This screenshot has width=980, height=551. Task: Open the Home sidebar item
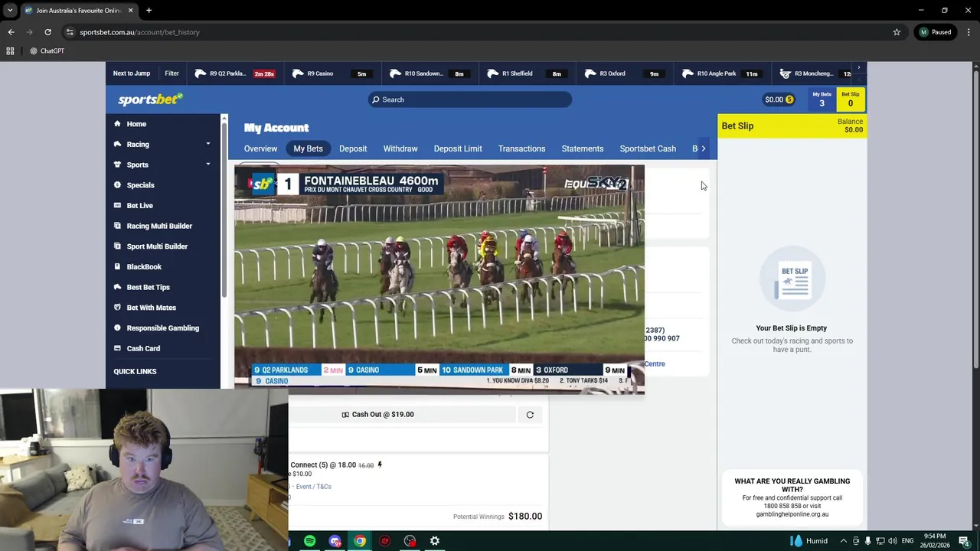coord(136,124)
